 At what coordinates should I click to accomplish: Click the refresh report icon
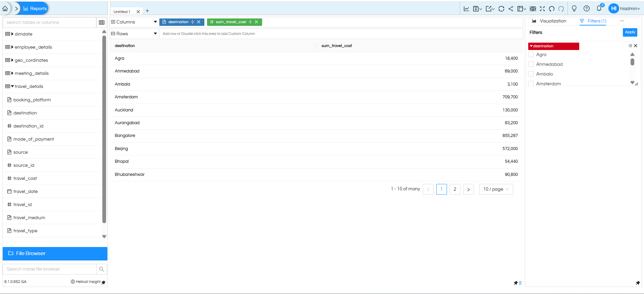tap(501, 9)
